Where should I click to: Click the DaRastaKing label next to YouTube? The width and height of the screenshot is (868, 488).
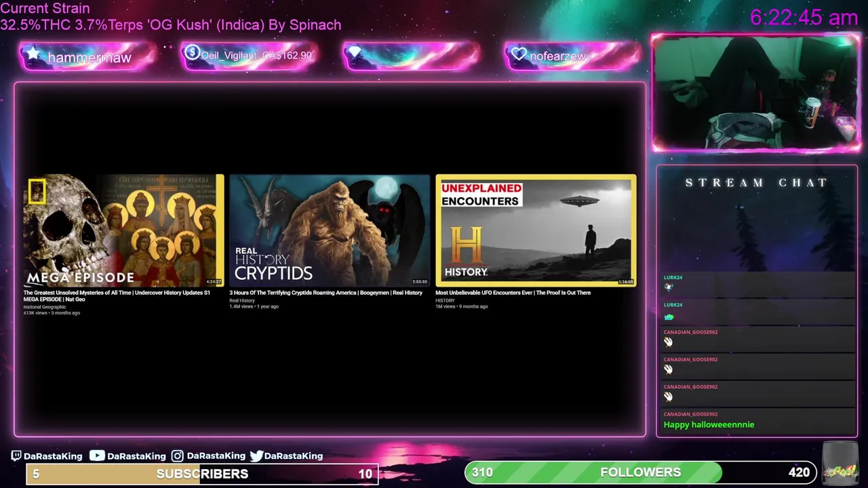(136, 456)
